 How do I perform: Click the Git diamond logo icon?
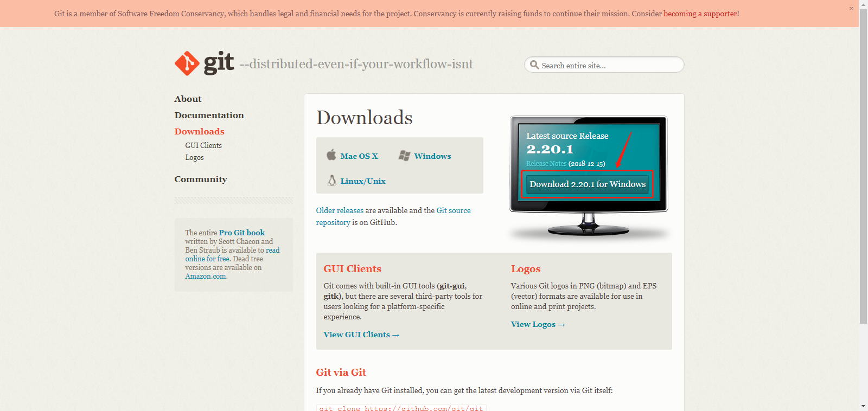[187, 63]
